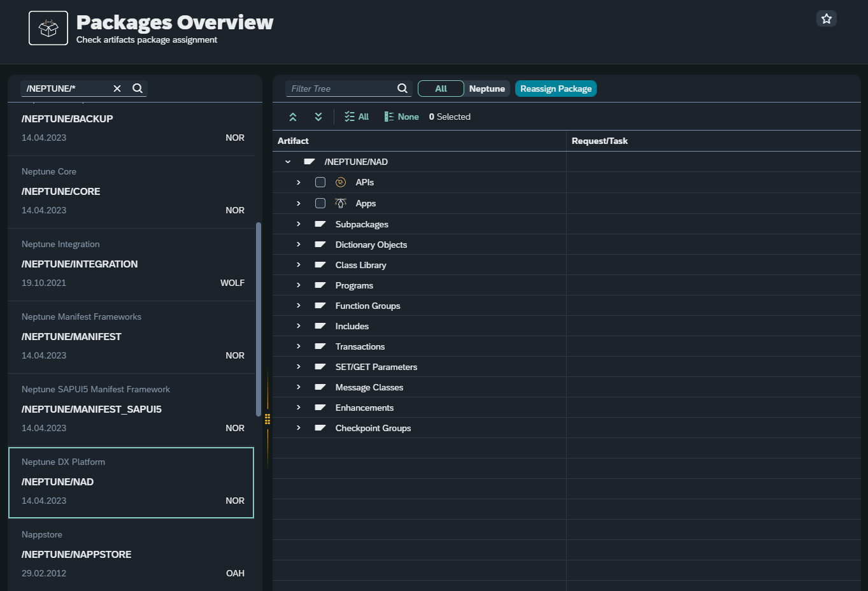Click the package box logo beside Packages Overview
The height and width of the screenshot is (591, 868).
[x=48, y=27]
